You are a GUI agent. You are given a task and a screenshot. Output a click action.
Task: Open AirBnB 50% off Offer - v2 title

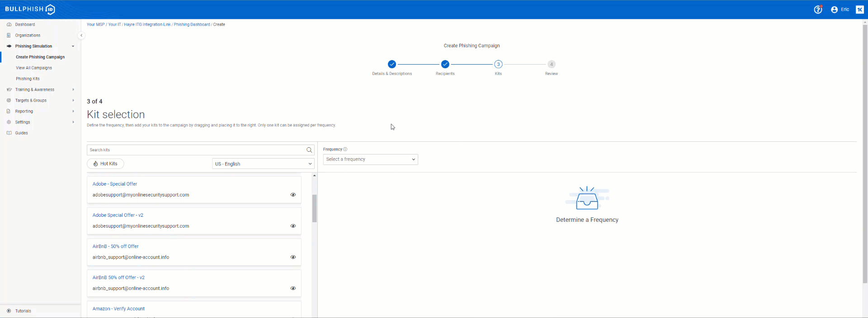118,277
